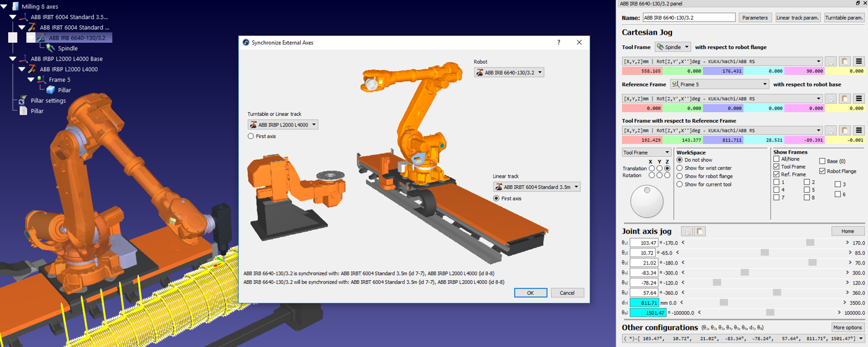The width and height of the screenshot is (868, 347).
Task: Click the ABB IRBT 6004 Standard 3.5 frame icon
Action: tap(23, 17)
